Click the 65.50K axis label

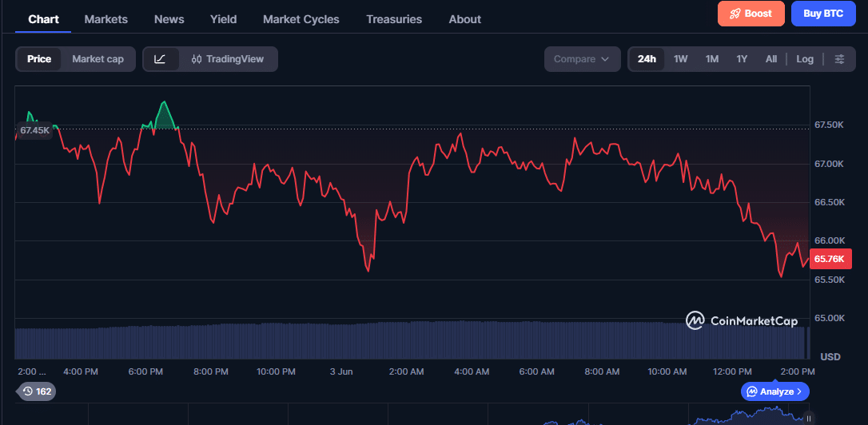(829, 280)
